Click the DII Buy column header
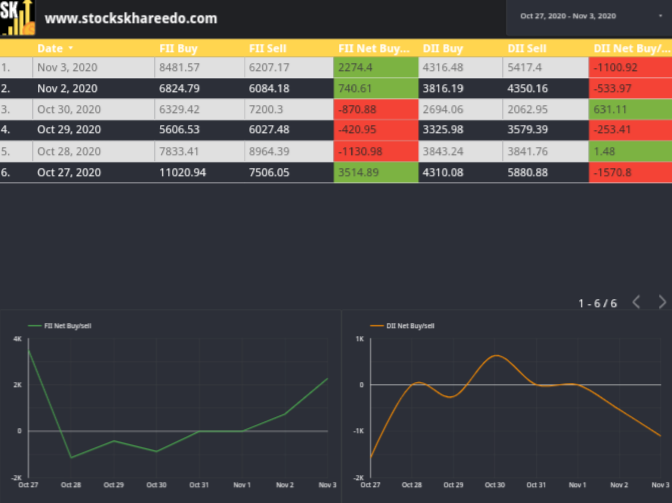Viewport: 672px width, 503px height. click(x=443, y=48)
